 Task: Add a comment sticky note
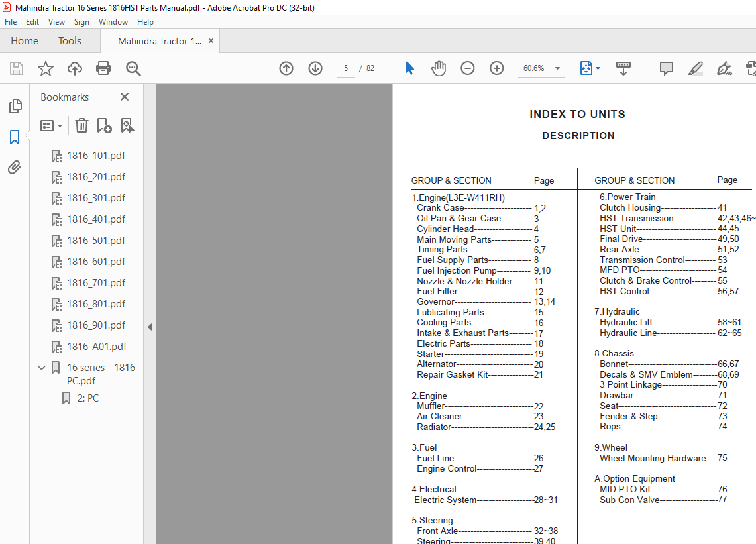click(667, 68)
